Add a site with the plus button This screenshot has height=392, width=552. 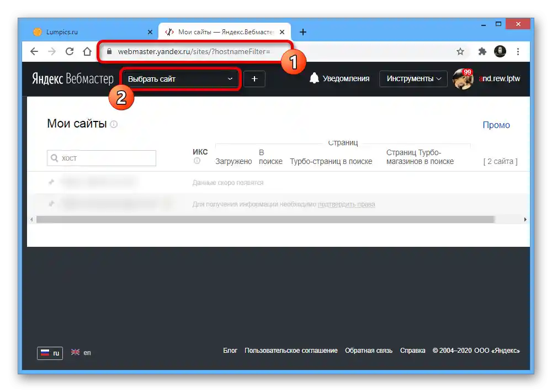pos(254,79)
